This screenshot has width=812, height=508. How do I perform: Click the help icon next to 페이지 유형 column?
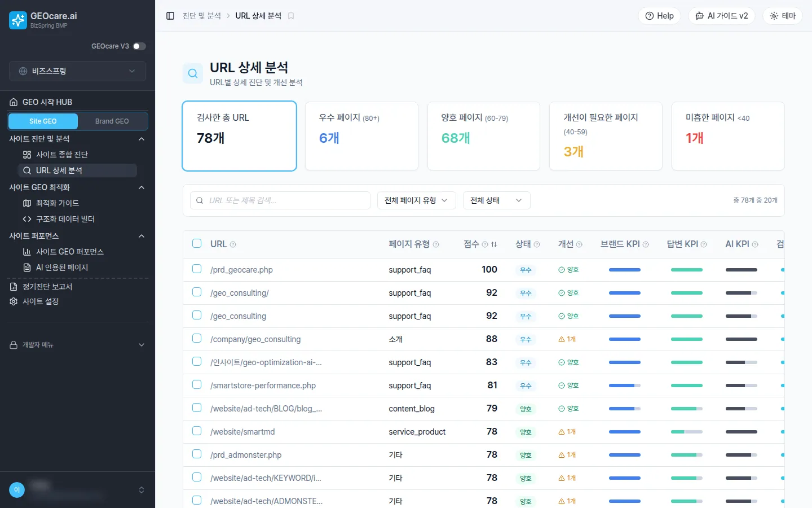(x=436, y=244)
